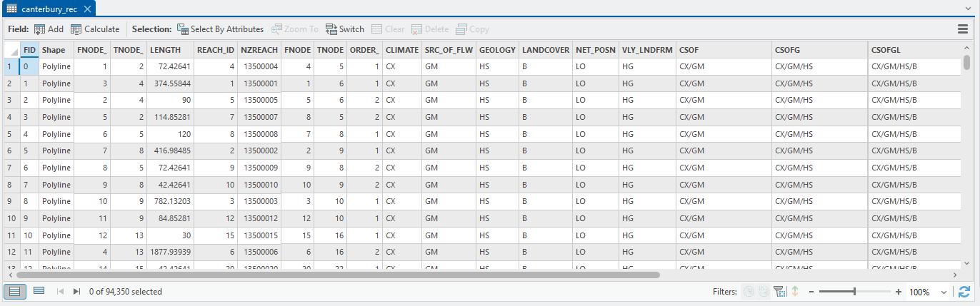Click the LENGTH cell 416.98485

pyautogui.click(x=171, y=151)
